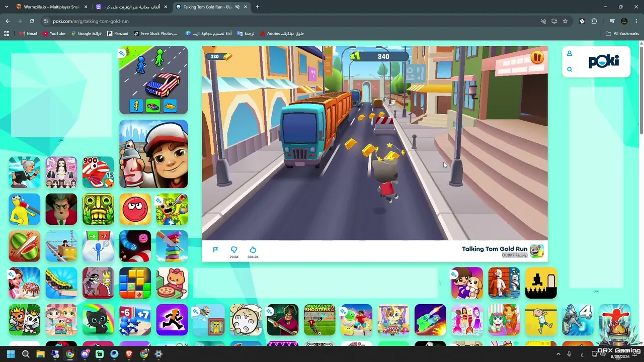Open the black cat rainbow game
The image size is (644, 362).
[x=98, y=320]
